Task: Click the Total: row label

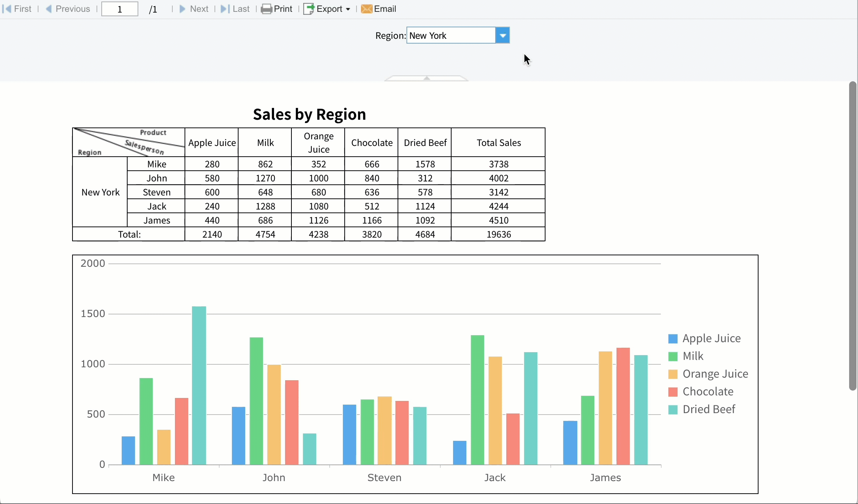Action: (x=129, y=234)
